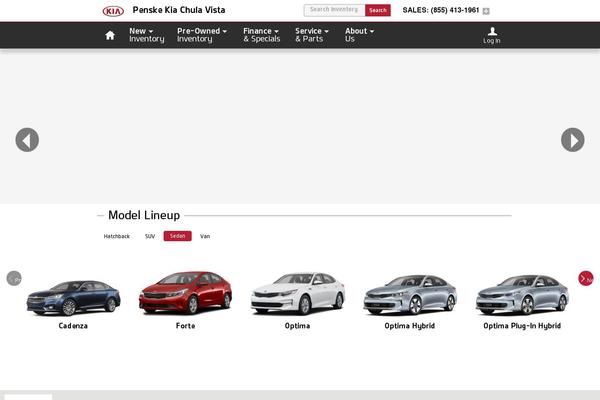Go to home via house icon
This screenshot has height=400, width=600.
click(x=110, y=35)
